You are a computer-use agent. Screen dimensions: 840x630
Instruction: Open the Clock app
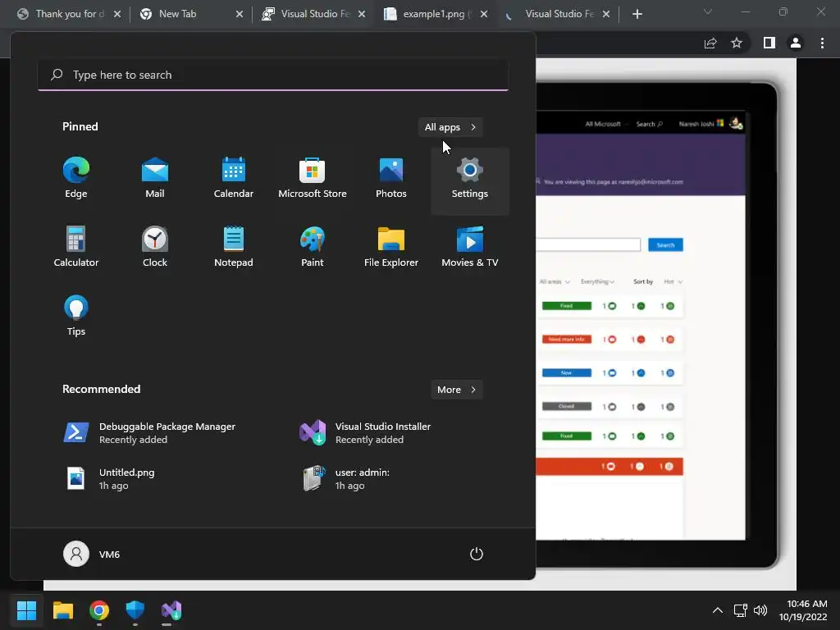coord(155,247)
